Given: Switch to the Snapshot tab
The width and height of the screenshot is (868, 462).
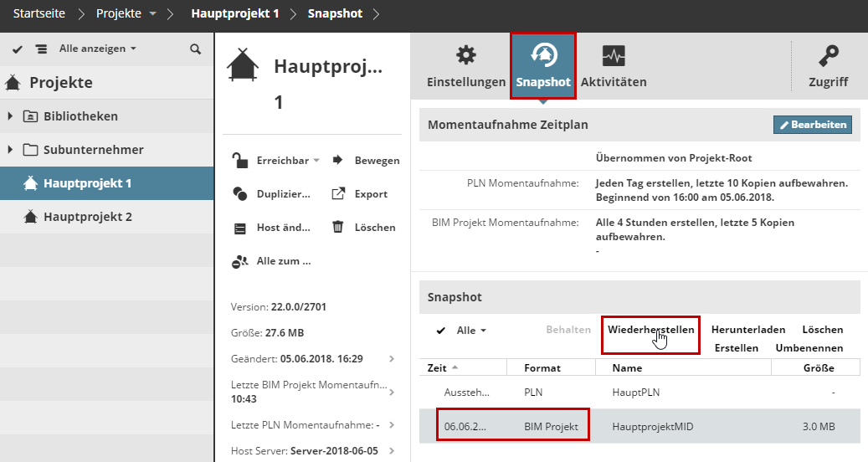Looking at the screenshot, I should (543, 67).
